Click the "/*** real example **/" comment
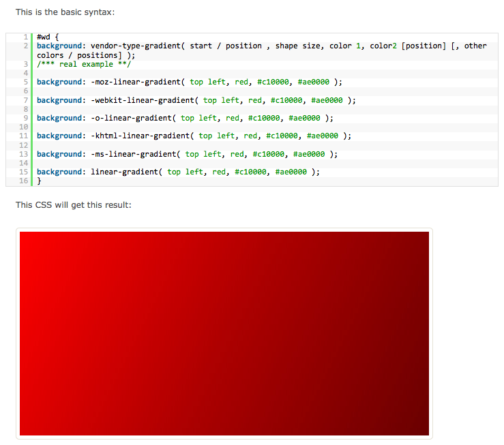Viewport: 504px width, 445px height. pyautogui.click(x=84, y=64)
